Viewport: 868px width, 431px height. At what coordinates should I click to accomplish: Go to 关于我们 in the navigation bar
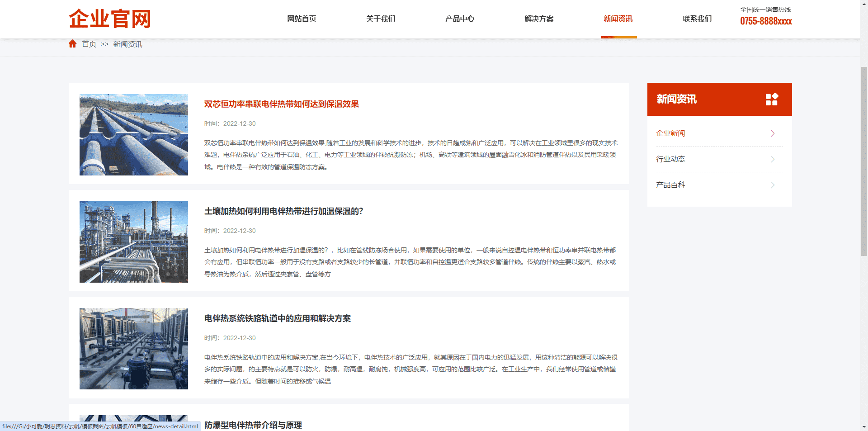[x=381, y=19]
